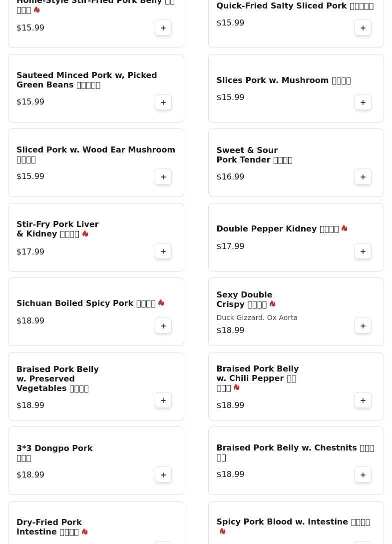Add Braised Pork Belly w. Chili Pepper
This screenshot has width=392, height=544.
click(363, 400)
